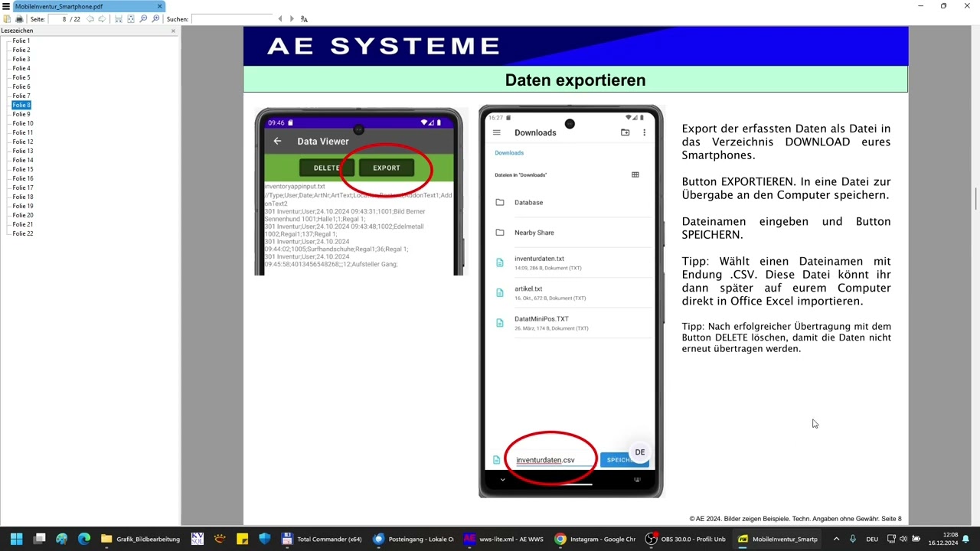Screen dimensions: 980x551
Task: Open bookmark Folie 4
Action: [x=21, y=68]
